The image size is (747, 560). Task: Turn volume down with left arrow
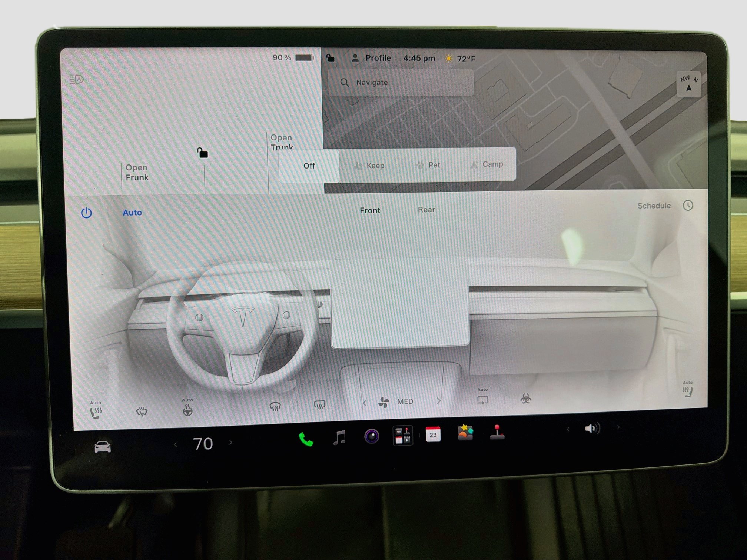coord(568,429)
